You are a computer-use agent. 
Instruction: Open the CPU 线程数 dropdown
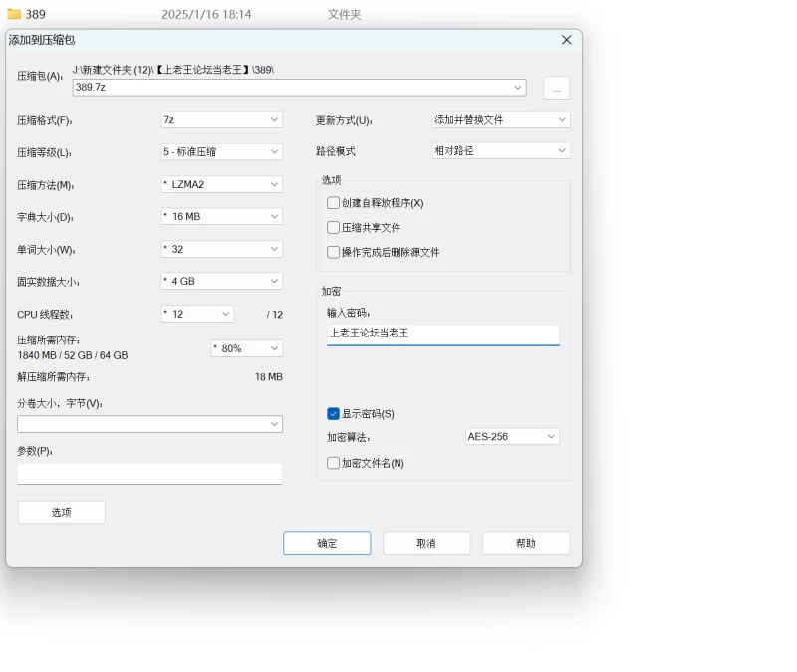coord(197,314)
